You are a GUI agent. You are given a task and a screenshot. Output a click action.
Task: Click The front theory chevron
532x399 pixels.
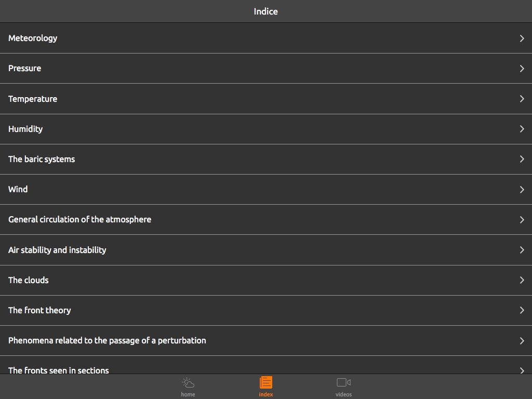pos(522,310)
